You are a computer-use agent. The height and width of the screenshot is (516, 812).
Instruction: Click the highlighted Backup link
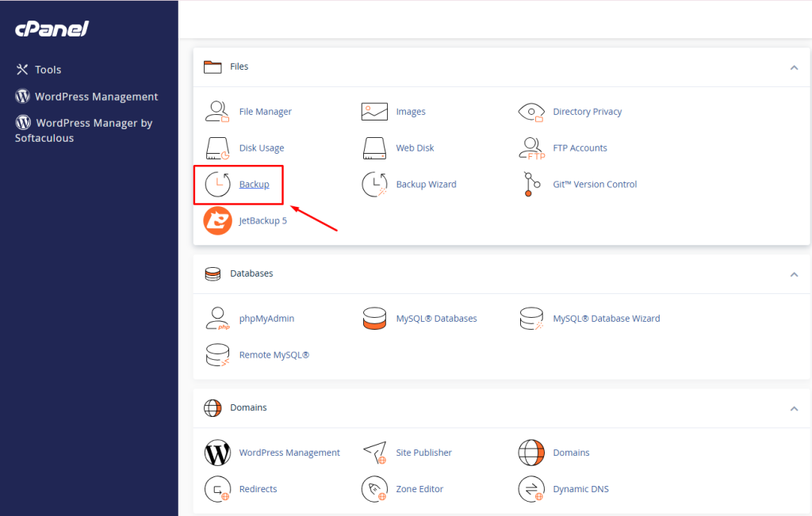click(x=254, y=184)
